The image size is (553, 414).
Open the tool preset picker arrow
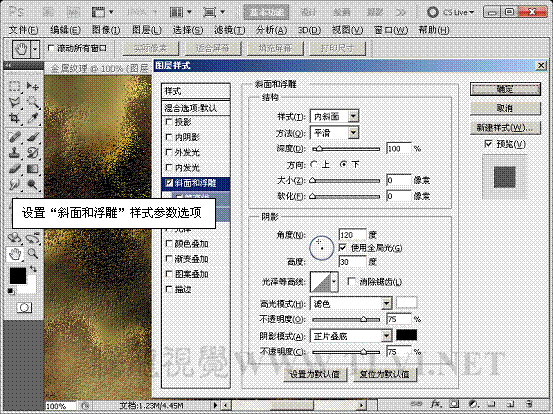(35, 49)
